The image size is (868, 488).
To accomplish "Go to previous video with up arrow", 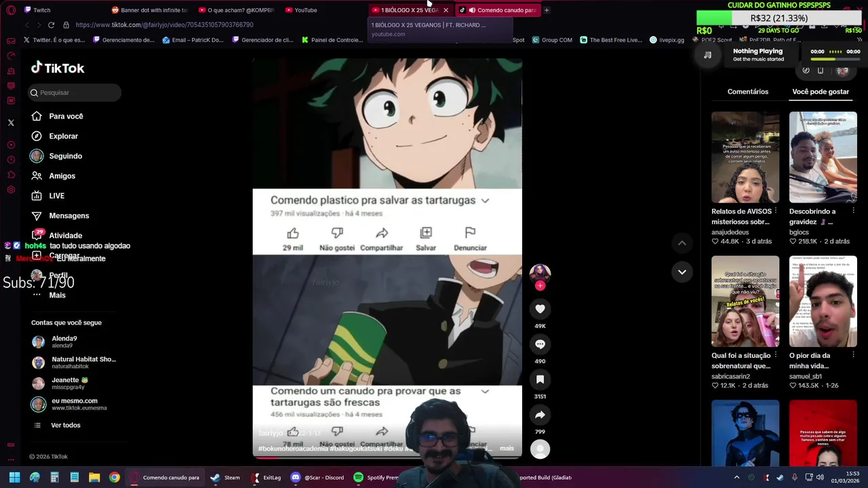I will click(x=682, y=243).
